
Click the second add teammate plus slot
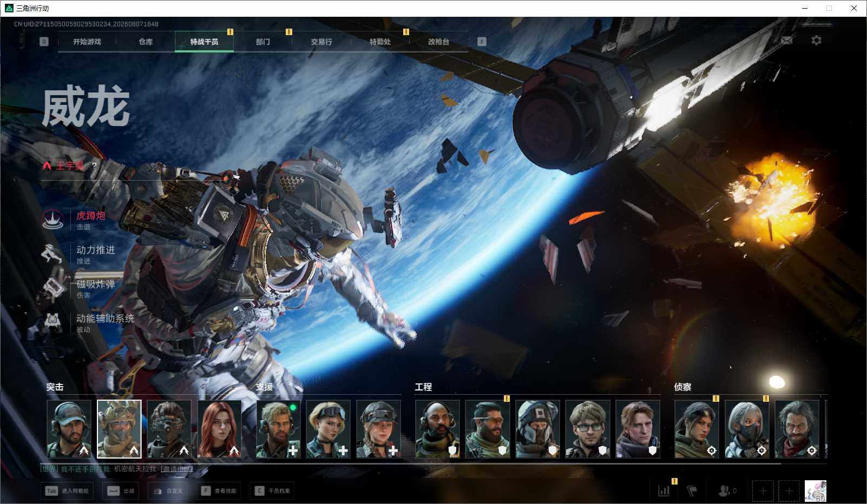789,491
